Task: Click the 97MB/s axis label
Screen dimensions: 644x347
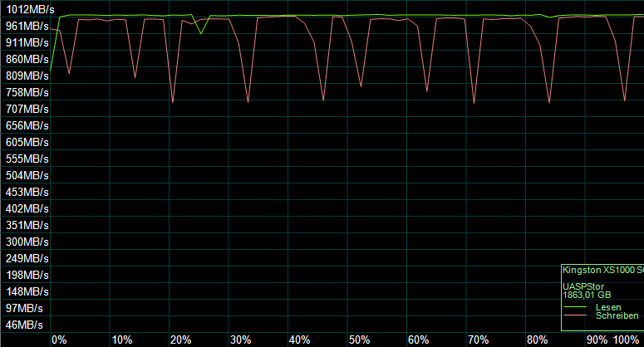Action: (x=24, y=309)
